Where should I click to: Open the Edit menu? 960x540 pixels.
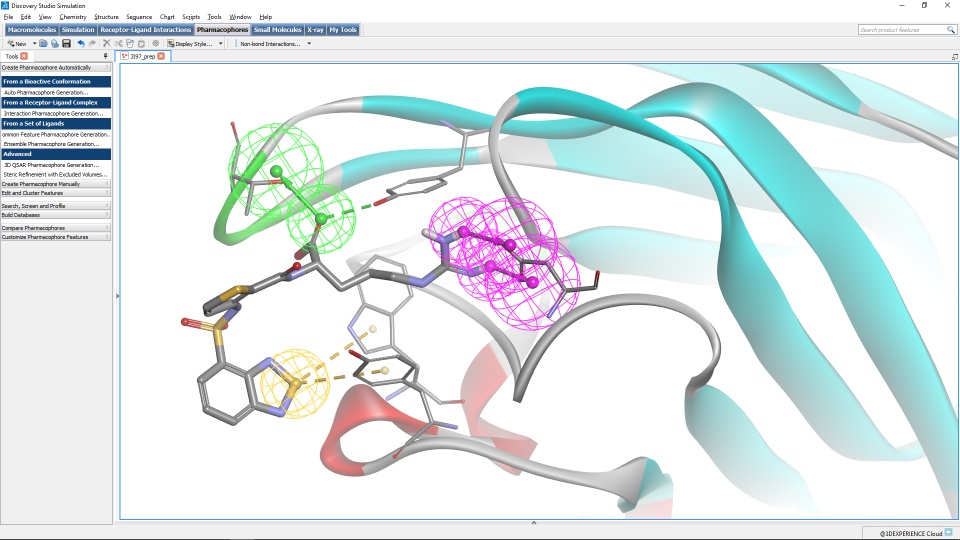(x=26, y=17)
